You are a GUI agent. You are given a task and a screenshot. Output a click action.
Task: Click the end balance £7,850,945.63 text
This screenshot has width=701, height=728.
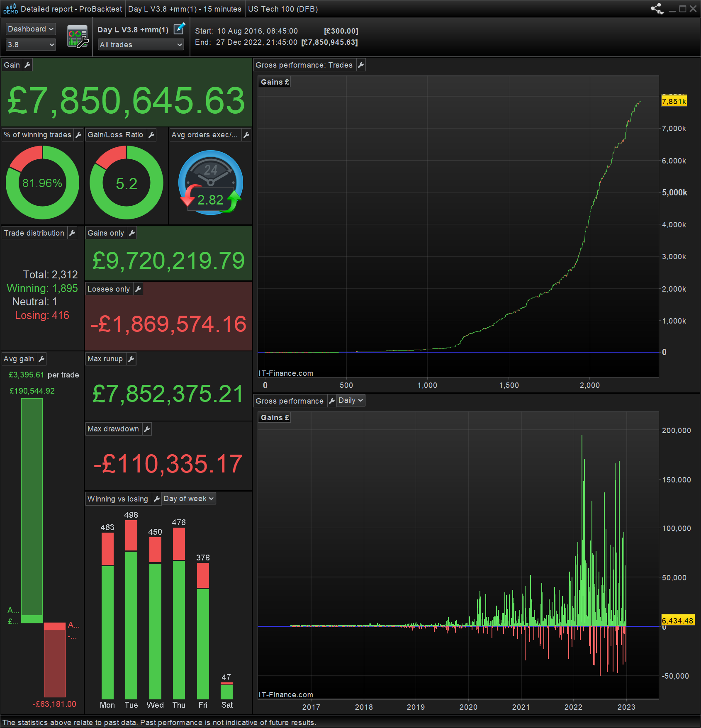pos(329,42)
